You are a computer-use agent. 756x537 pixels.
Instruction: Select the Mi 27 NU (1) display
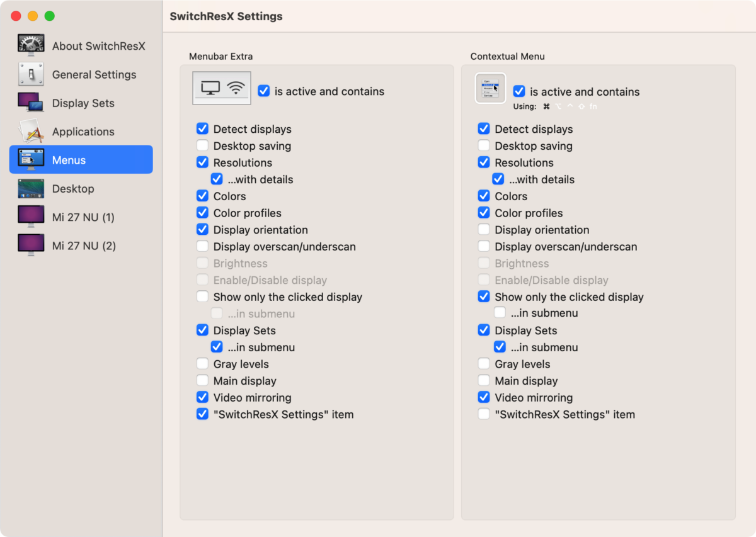tap(81, 217)
